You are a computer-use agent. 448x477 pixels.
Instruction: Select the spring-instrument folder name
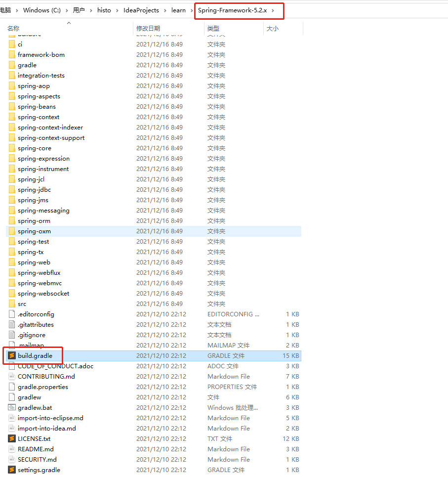pos(43,169)
